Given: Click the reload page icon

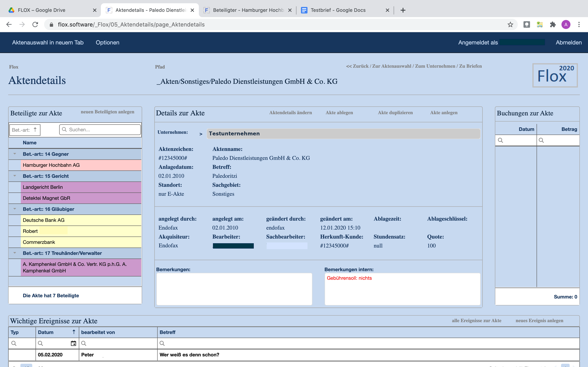Looking at the screenshot, I should (x=35, y=24).
